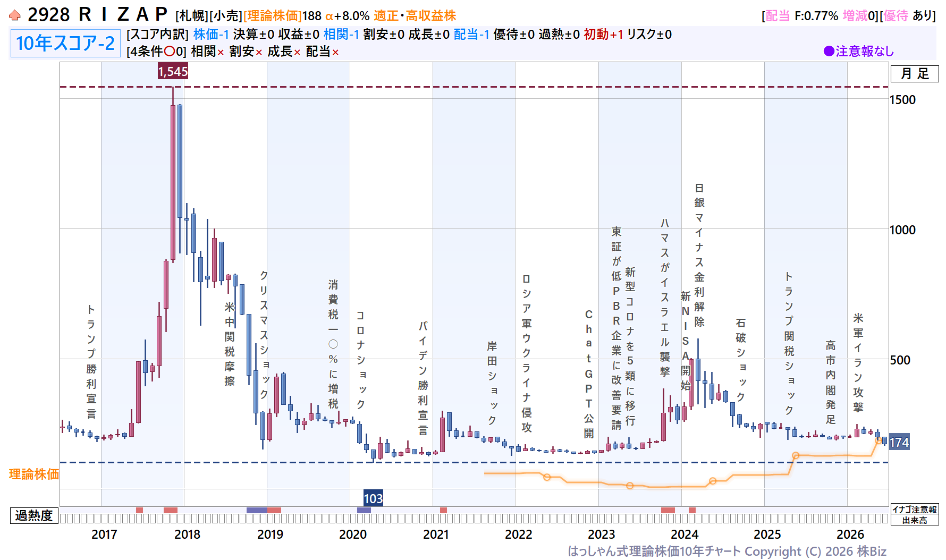The image size is (946, 560).
Task: Click the [4条件○0] conditions label
Action: [157, 52]
